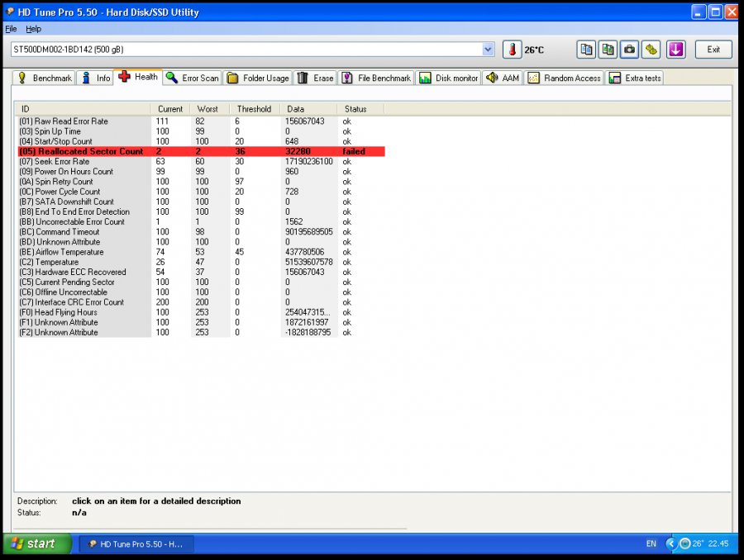Open the options gear icon
The width and height of the screenshot is (744, 560).
pyautogui.click(x=651, y=50)
